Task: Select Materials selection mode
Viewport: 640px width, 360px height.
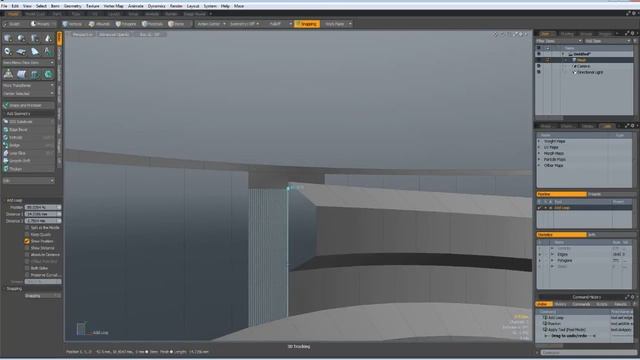Action: pos(153,24)
